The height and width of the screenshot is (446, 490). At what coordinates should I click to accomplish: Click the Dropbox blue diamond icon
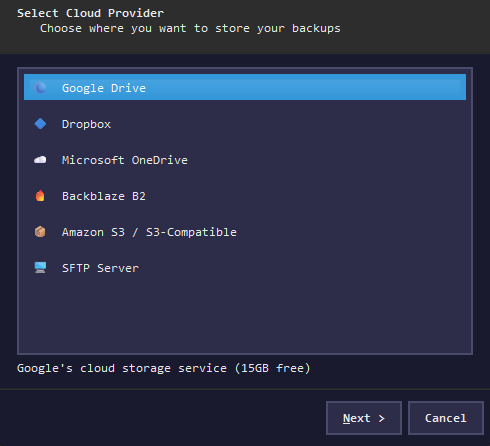(x=40, y=124)
